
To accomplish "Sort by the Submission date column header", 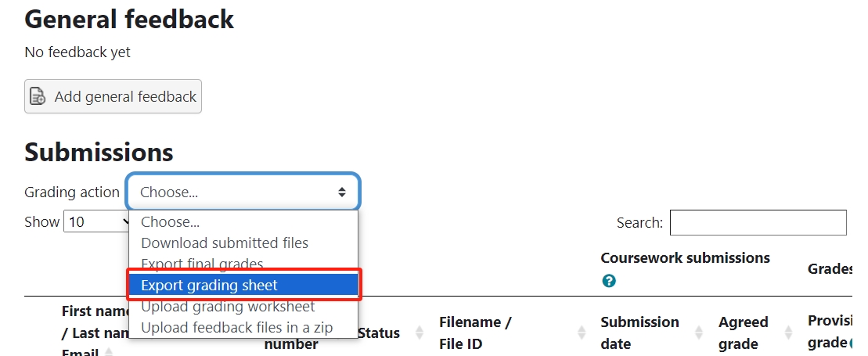I will coord(639,333).
